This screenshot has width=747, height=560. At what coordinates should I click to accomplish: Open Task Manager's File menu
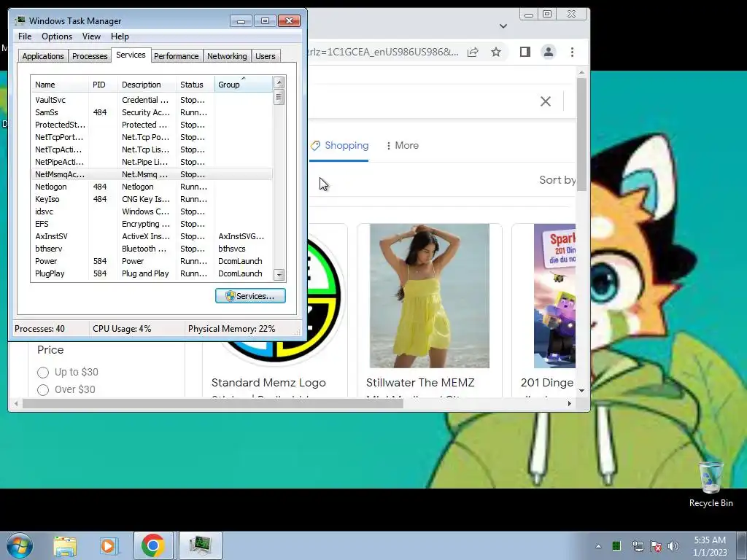click(x=25, y=36)
